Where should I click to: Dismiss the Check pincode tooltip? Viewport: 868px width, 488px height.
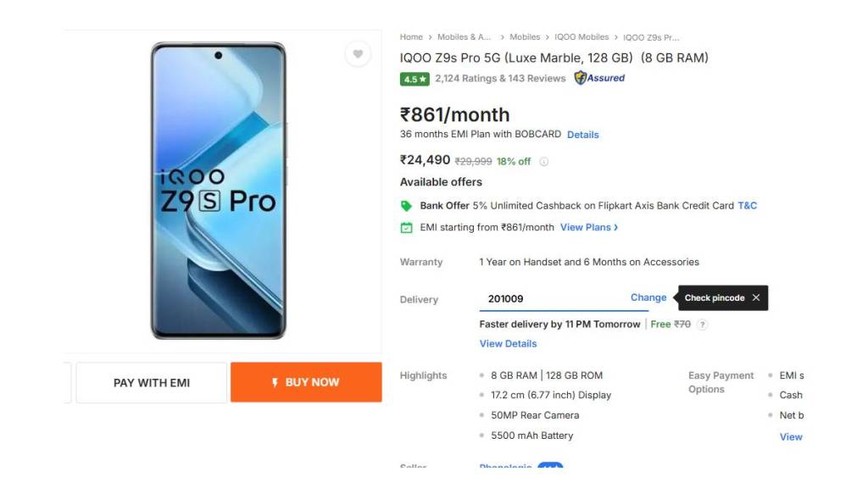click(755, 298)
